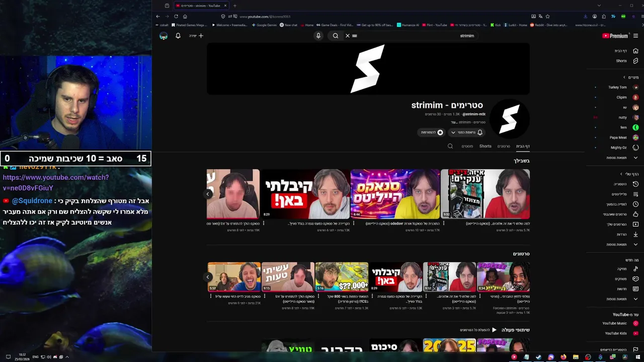Expand more items under News (חדשות)
The height and width of the screenshot is (362, 644).
[622, 299]
